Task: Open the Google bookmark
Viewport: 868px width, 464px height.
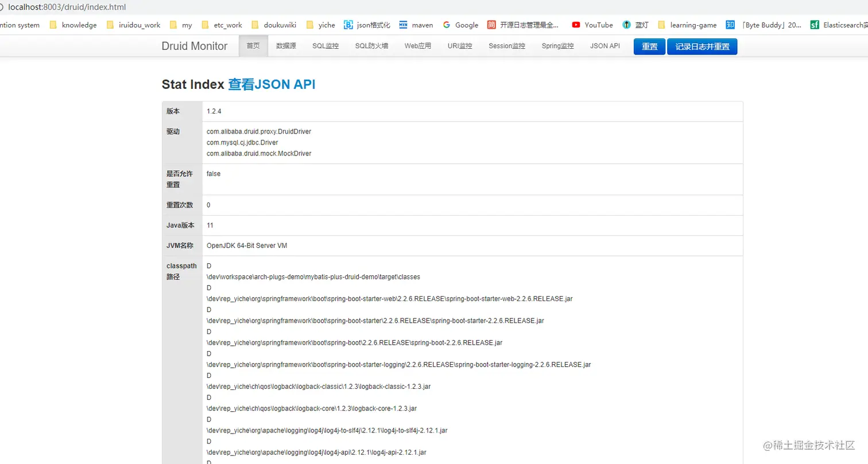Action: [x=460, y=25]
